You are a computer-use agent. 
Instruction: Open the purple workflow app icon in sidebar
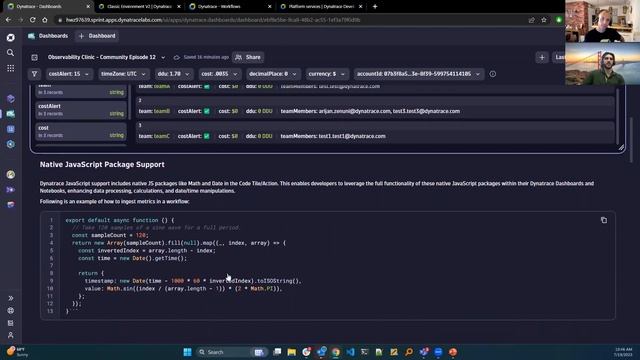click(11, 190)
